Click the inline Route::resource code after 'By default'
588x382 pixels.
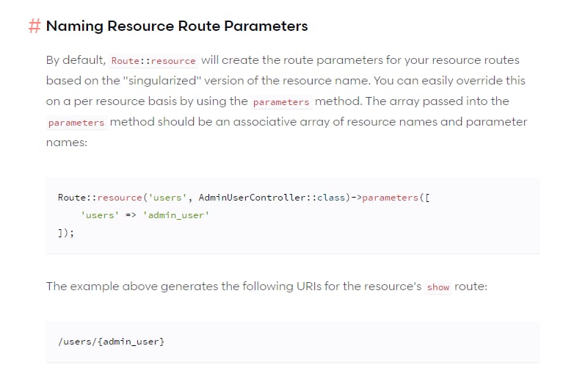tap(153, 61)
